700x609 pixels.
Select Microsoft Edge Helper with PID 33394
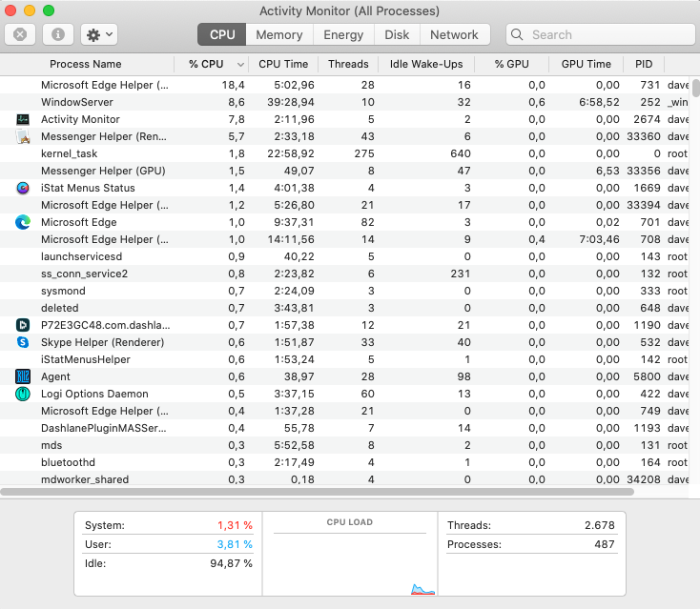coord(344,205)
